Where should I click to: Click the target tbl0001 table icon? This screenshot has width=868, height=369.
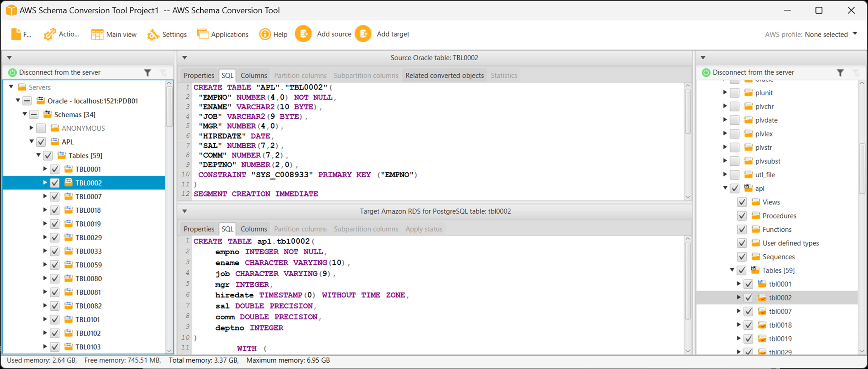pyautogui.click(x=762, y=284)
